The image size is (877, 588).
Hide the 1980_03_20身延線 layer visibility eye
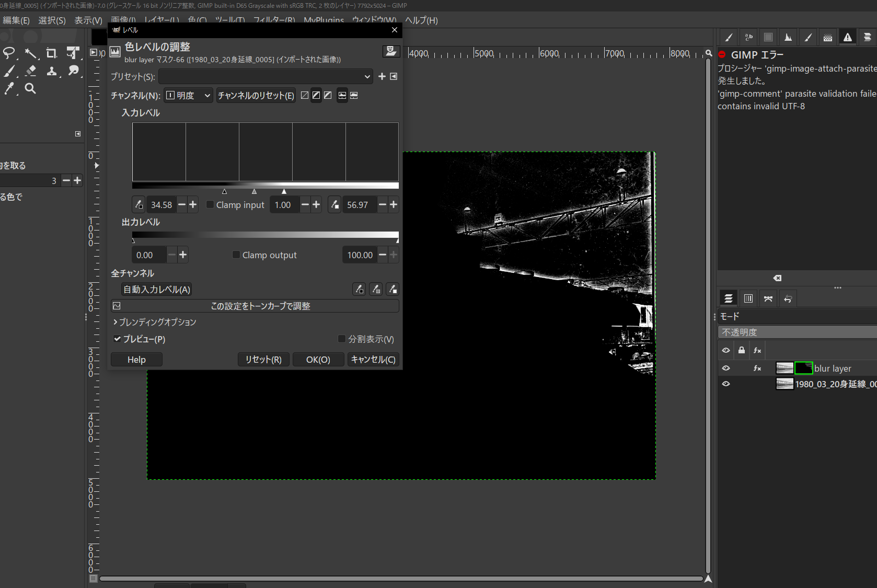pyautogui.click(x=726, y=384)
